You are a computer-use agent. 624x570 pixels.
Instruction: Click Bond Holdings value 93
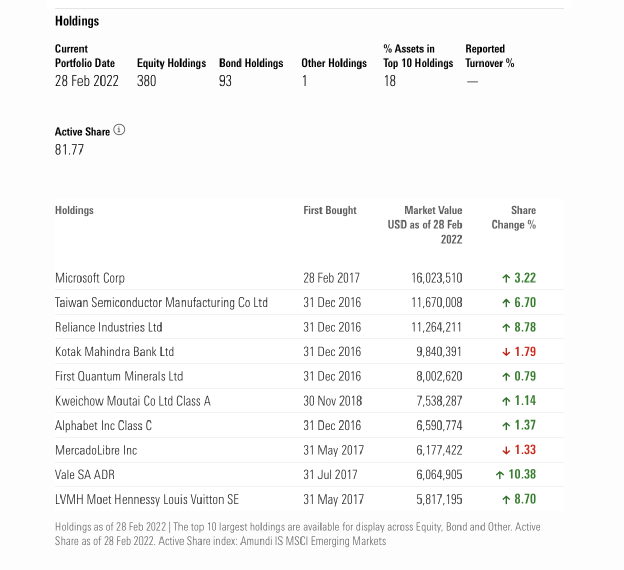[225, 81]
